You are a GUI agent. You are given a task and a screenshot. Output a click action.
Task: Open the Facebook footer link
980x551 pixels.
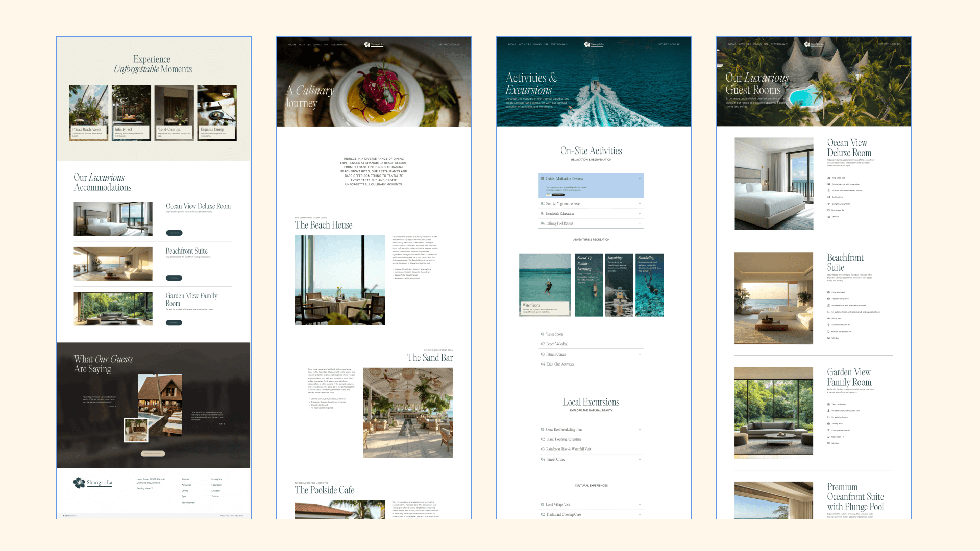tap(217, 485)
